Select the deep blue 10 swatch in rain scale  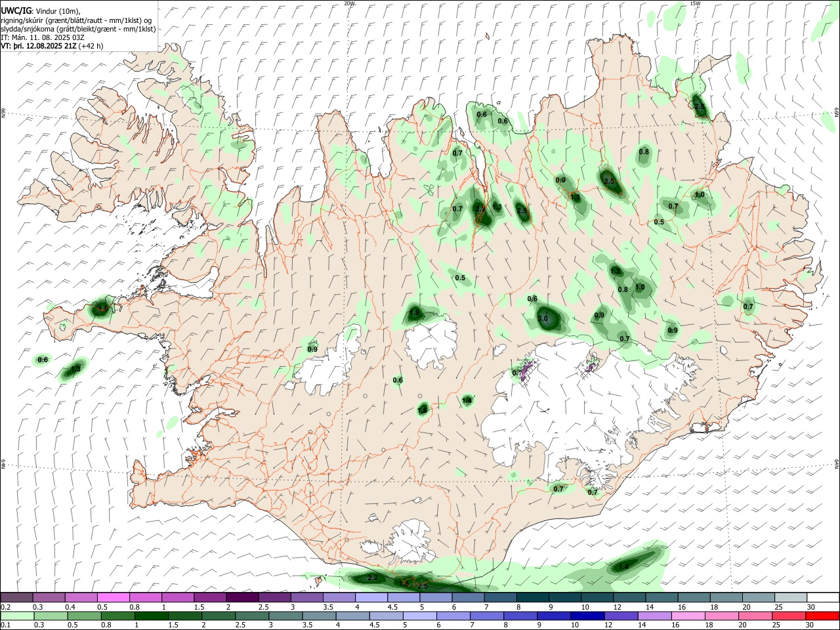tap(587, 616)
